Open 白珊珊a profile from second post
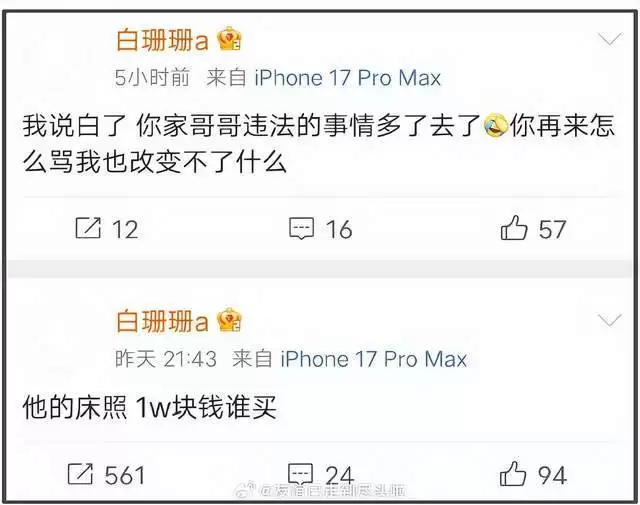 pyautogui.click(x=162, y=321)
